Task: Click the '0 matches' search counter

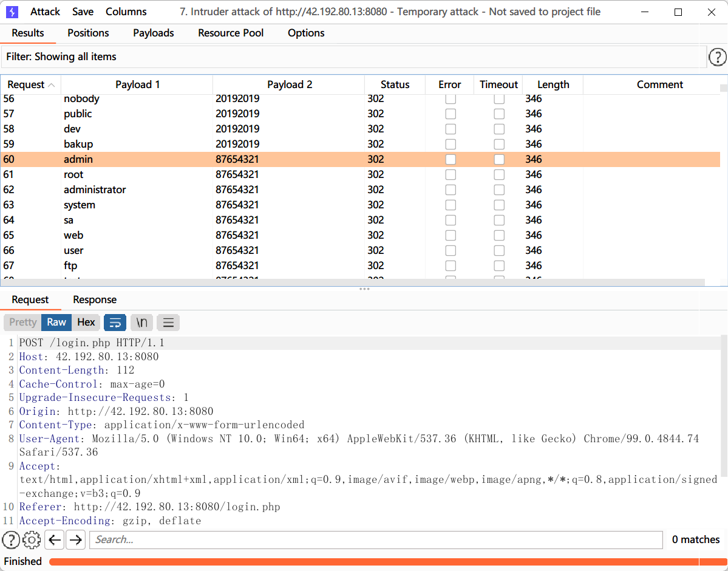Action: pos(695,540)
